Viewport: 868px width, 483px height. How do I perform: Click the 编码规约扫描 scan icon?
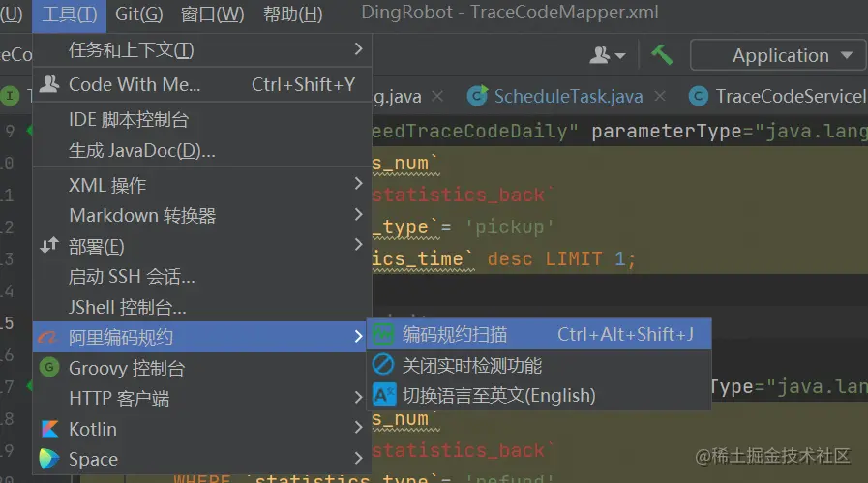[383, 334]
